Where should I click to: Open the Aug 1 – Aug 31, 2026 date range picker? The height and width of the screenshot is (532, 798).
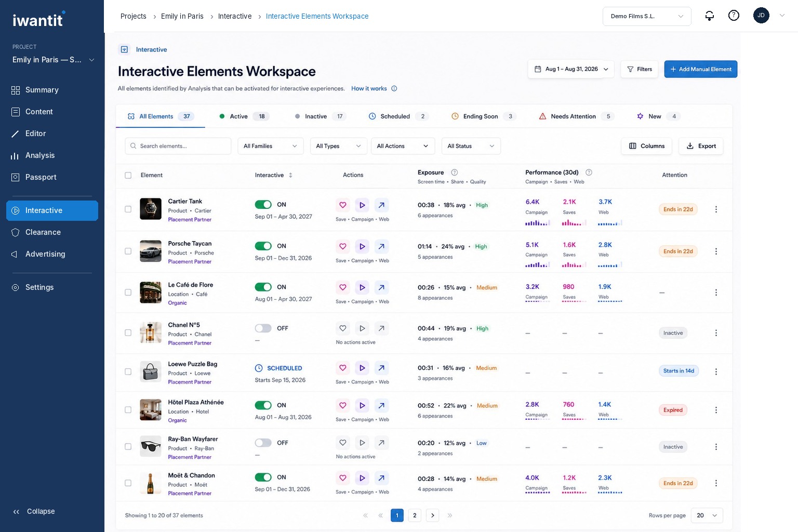click(571, 69)
